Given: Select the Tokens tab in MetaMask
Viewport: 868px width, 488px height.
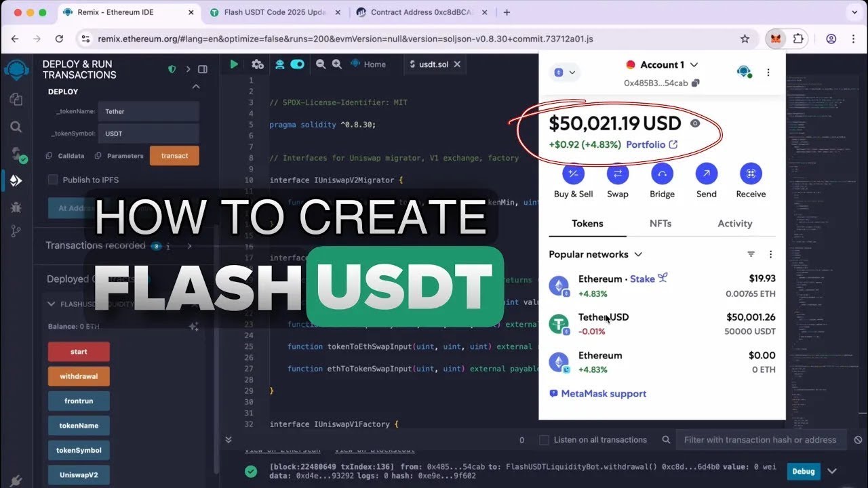Looking at the screenshot, I should tap(587, 224).
